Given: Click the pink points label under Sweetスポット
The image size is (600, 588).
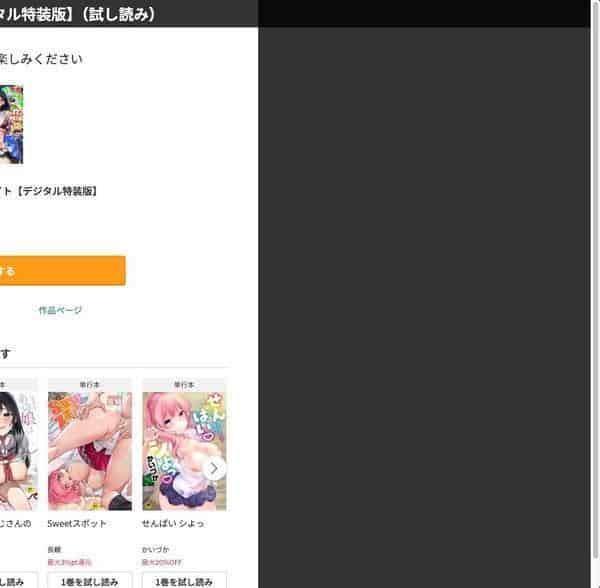Looking at the screenshot, I should pos(69,562).
